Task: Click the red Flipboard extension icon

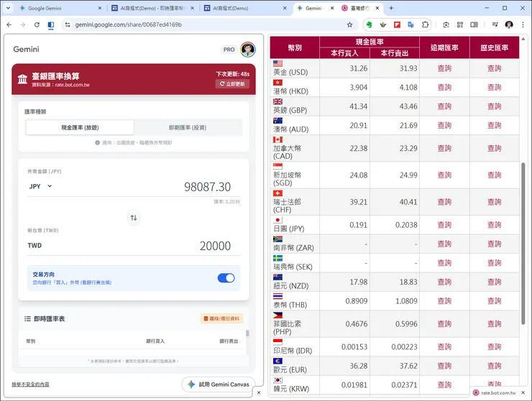Action: pyautogui.click(x=397, y=24)
